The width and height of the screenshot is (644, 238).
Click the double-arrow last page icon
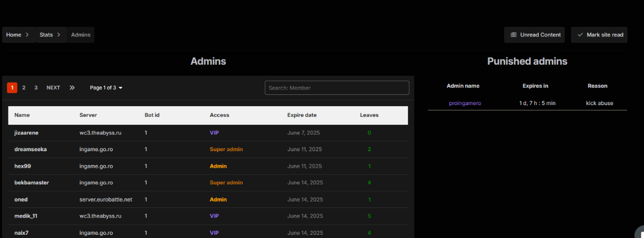click(x=72, y=88)
